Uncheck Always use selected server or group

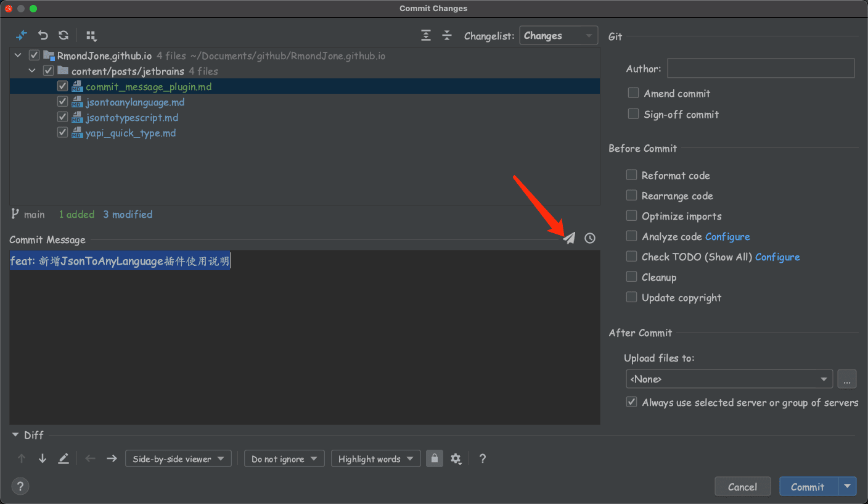[631, 402]
